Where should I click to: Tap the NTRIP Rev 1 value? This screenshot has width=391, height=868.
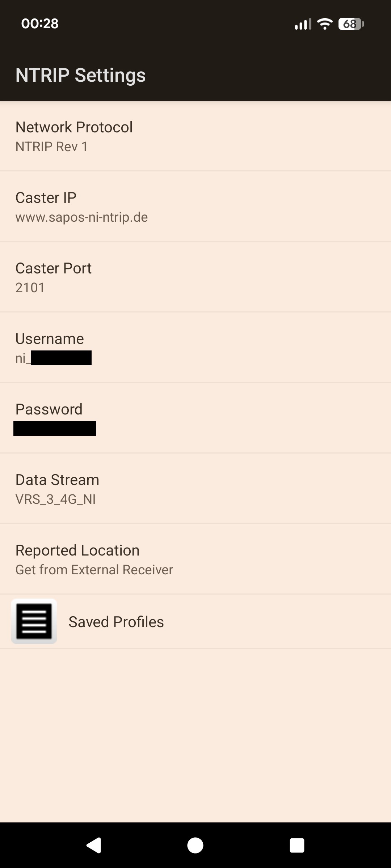pyautogui.click(x=51, y=147)
